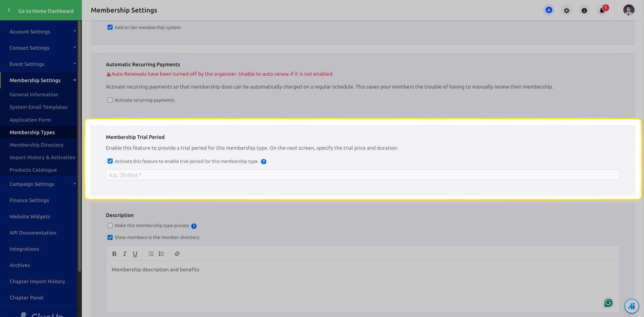Select System Email Templates in sidebar
The width and height of the screenshot is (644, 317).
pos(39,107)
